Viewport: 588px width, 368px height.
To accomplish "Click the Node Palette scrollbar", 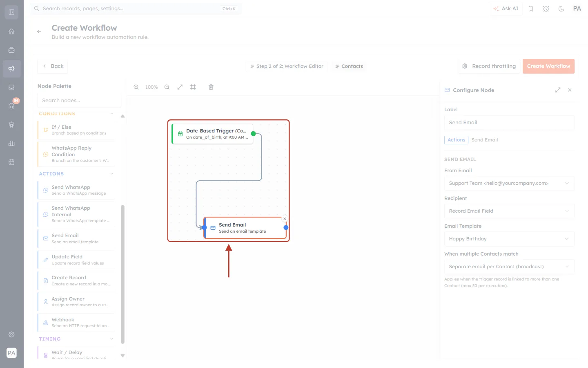I will point(122,274).
